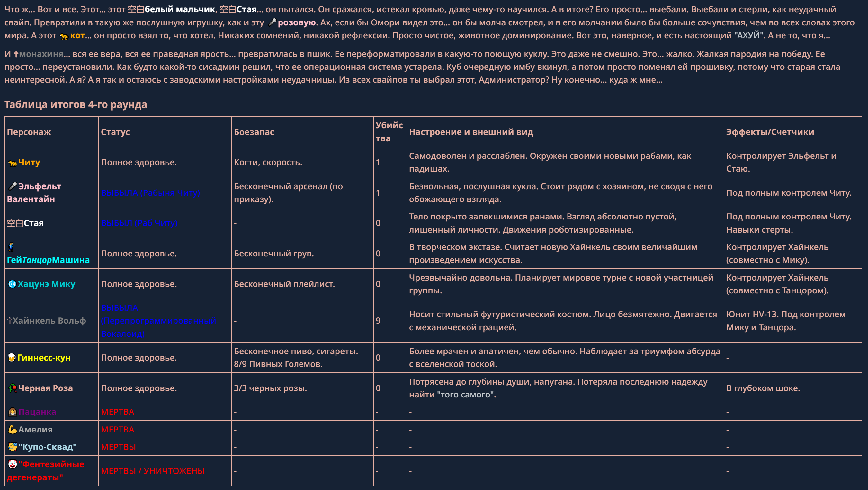Click the girl emoji next to Пацанка
This screenshot has width=868, height=490.
[13, 412]
